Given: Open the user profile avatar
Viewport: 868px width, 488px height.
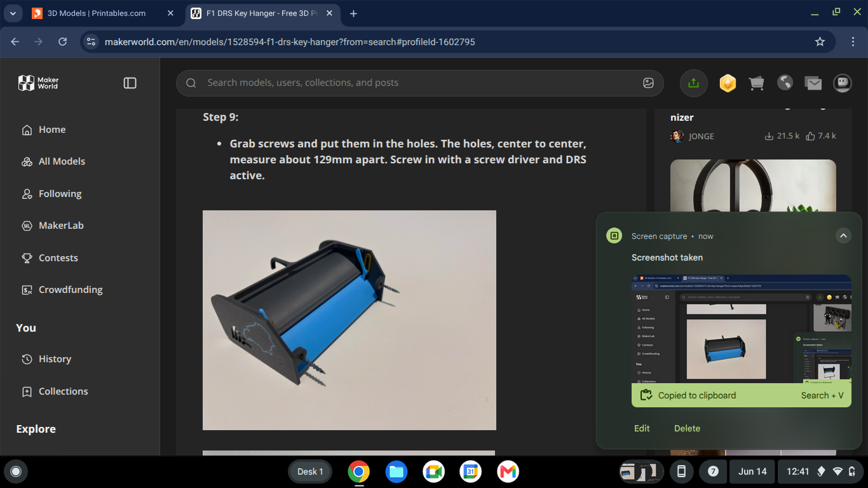Looking at the screenshot, I should (843, 83).
